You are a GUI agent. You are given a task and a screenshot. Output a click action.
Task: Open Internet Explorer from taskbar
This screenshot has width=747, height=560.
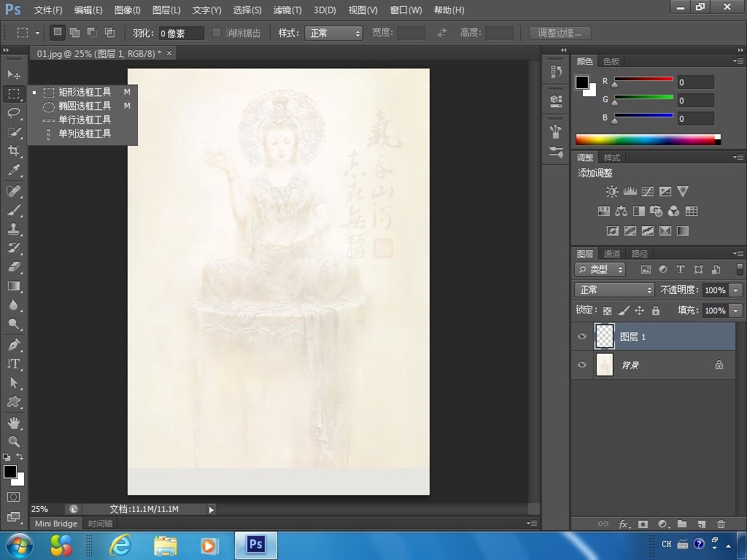pyautogui.click(x=120, y=545)
